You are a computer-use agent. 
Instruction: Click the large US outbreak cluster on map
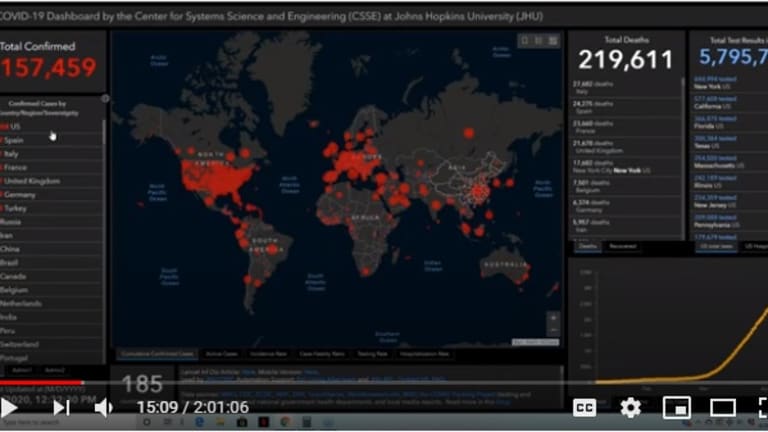pyautogui.click(x=216, y=177)
